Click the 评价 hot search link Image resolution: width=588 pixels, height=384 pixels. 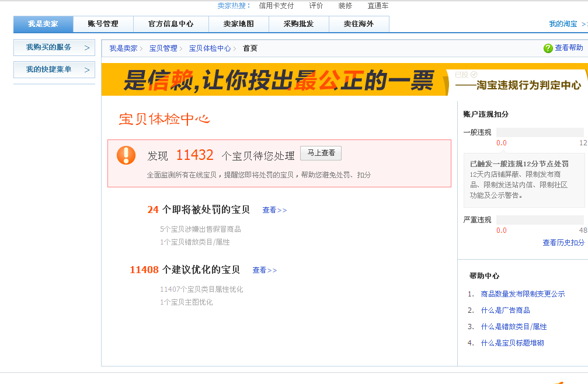(x=316, y=6)
